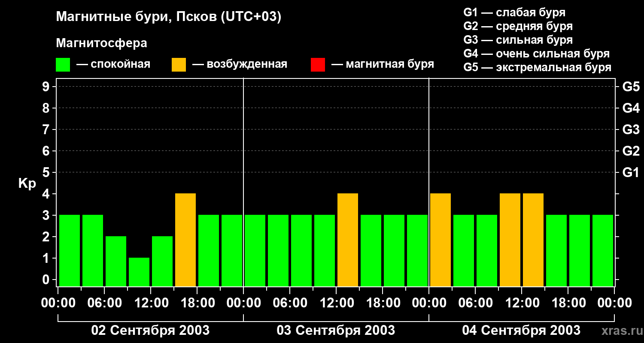Click the '18:00' time label under 02 Сентября
Viewport: 644px width, 343px height.
pyautogui.click(x=197, y=303)
